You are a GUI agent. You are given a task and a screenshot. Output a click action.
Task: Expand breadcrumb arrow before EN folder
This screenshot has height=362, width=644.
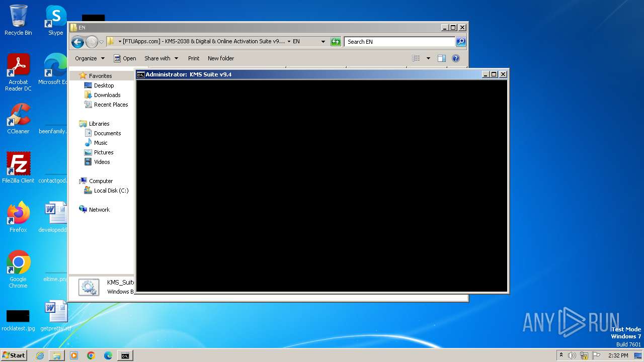tap(289, 42)
